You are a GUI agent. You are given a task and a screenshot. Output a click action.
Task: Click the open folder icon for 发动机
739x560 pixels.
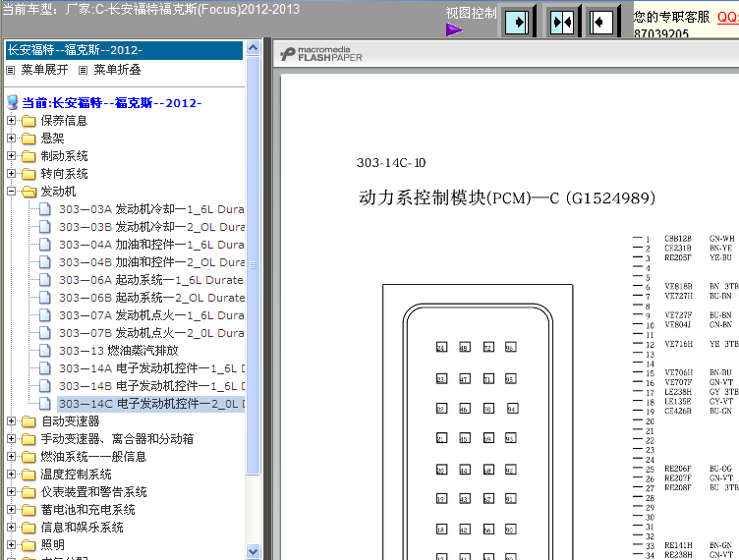pyautogui.click(x=28, y=192)
